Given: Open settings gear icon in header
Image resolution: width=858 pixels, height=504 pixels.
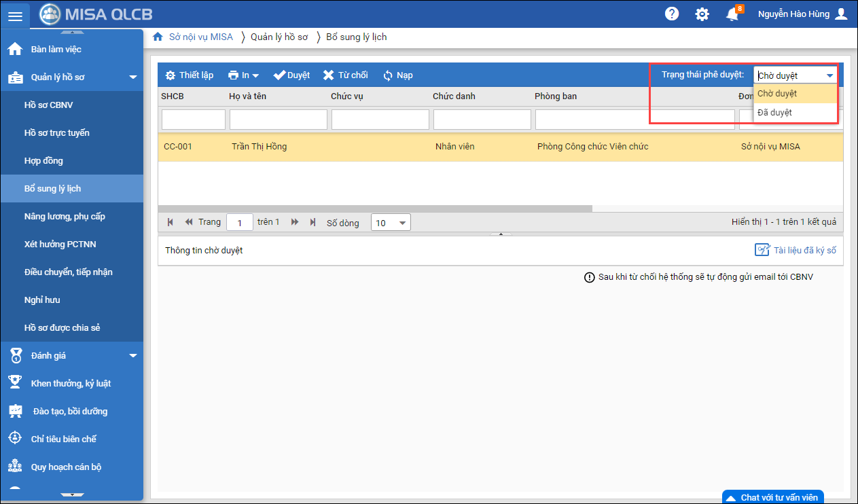Looking at the screenshot, I should 702,14.
